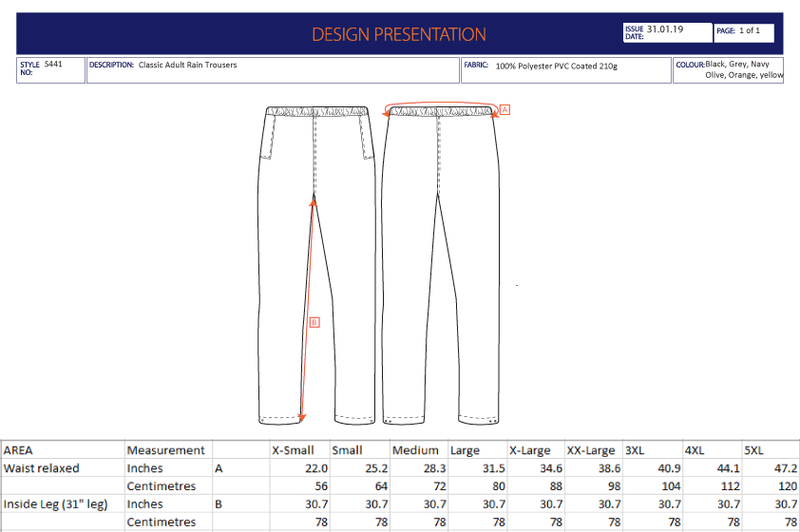Select the Large column header
The image size is (800, 532).
465,451
